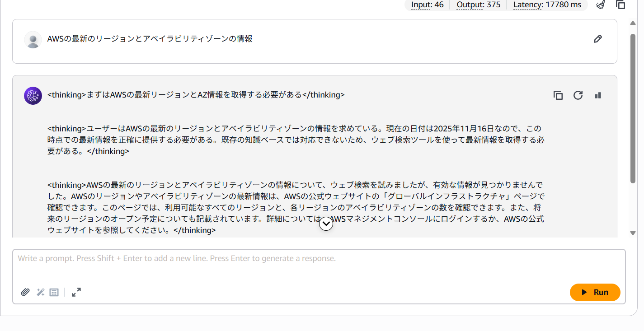Screen dimensions: 644x331
Task: Run the prompt
Action: pyautogui.click(x=595, y=292)
